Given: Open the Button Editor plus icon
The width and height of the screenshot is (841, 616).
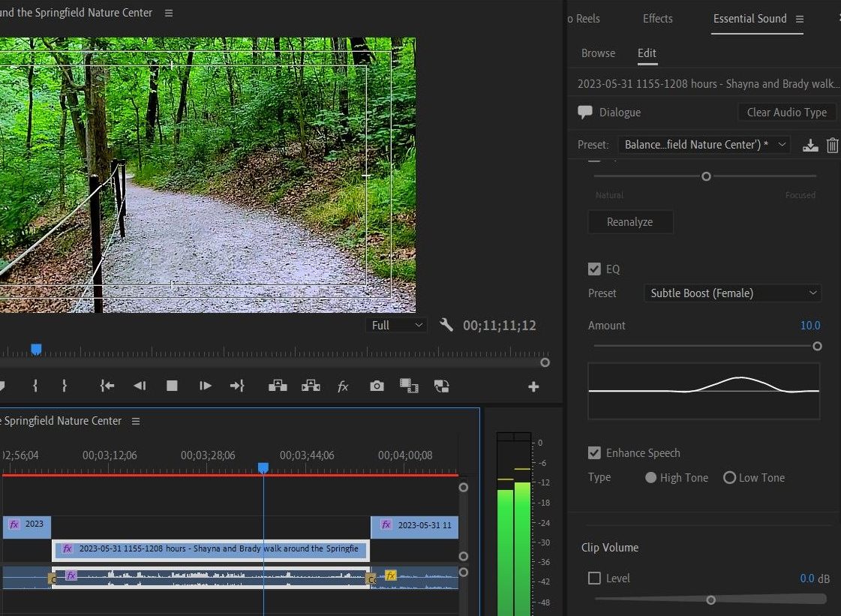Looking at the screenshot, I should [x=533, y=386].
